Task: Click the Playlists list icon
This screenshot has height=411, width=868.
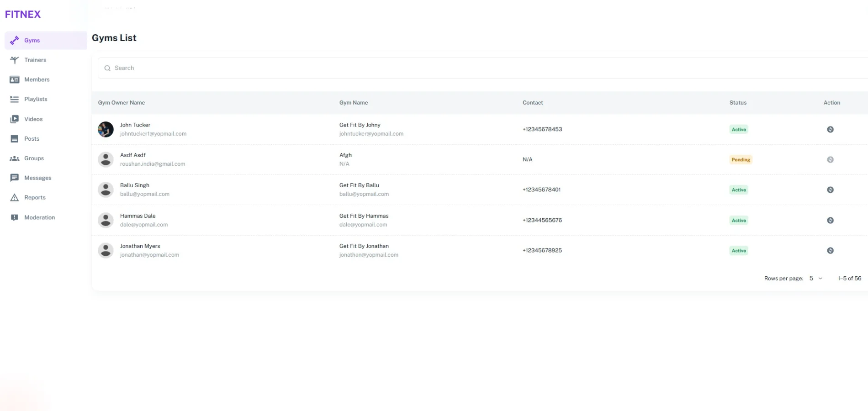Action: point(15,99)
